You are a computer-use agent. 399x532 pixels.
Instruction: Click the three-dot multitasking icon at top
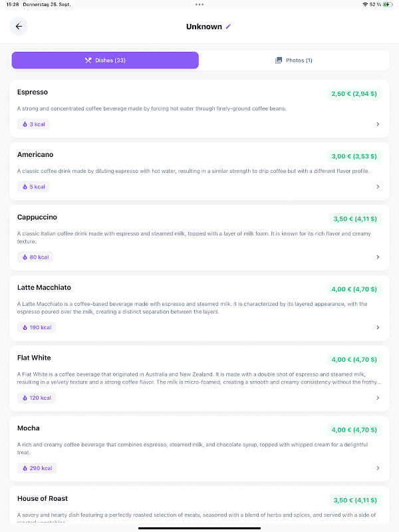click(199, 5)
